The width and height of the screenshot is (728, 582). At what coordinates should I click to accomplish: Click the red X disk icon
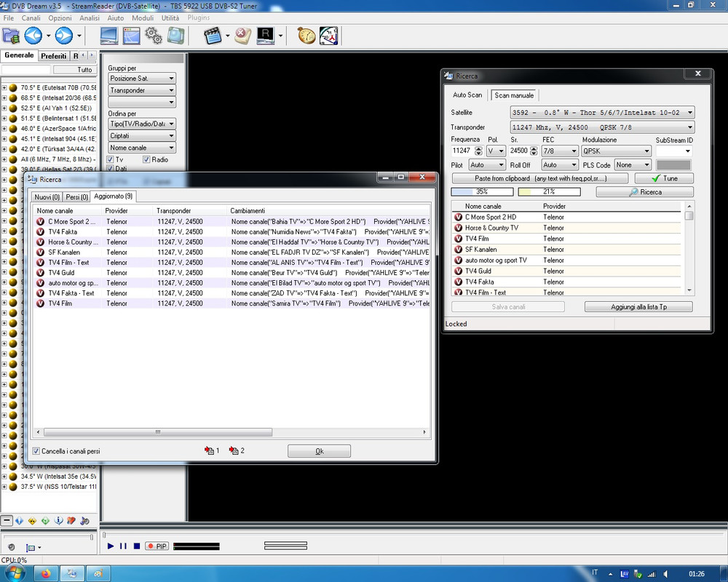(x=242, y=36)
